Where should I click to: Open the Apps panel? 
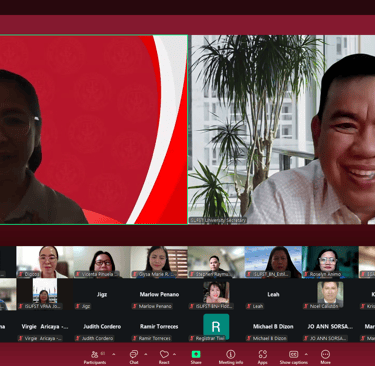pos(262,357)
